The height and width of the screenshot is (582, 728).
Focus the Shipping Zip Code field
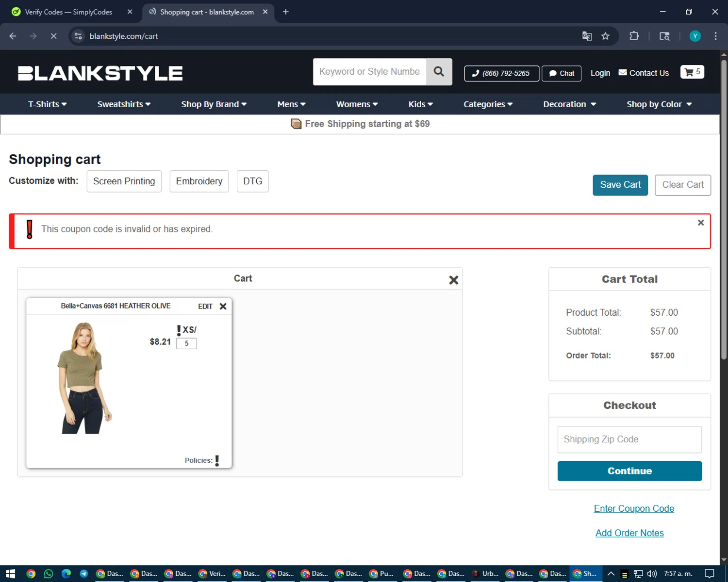[x=629, y=439]
